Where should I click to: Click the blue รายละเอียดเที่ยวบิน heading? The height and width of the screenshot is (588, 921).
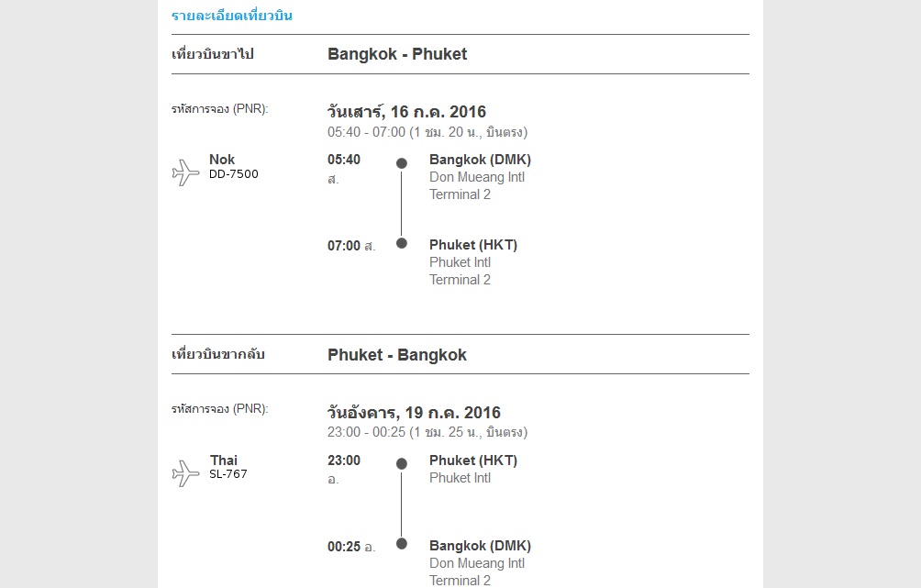[232, 16]
